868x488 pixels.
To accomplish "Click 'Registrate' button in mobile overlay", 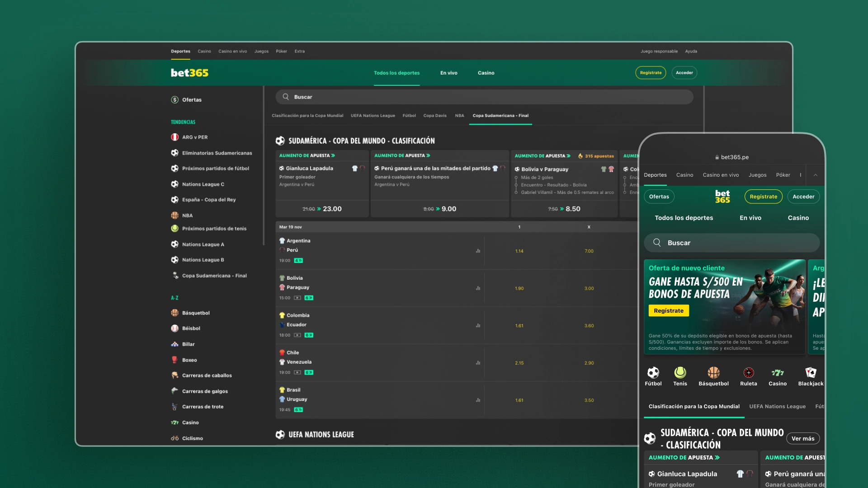I will pyautogui.click(x=763, y=196).
